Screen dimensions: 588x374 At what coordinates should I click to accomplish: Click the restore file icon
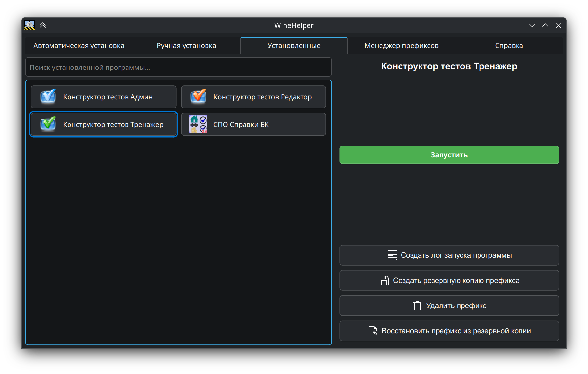pyautogui.click(x=373, y=331)
